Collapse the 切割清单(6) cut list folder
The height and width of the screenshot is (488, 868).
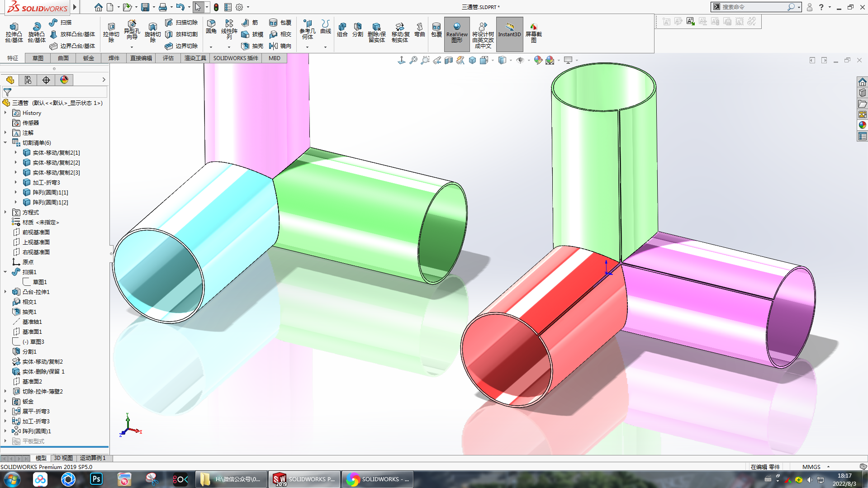5,142
